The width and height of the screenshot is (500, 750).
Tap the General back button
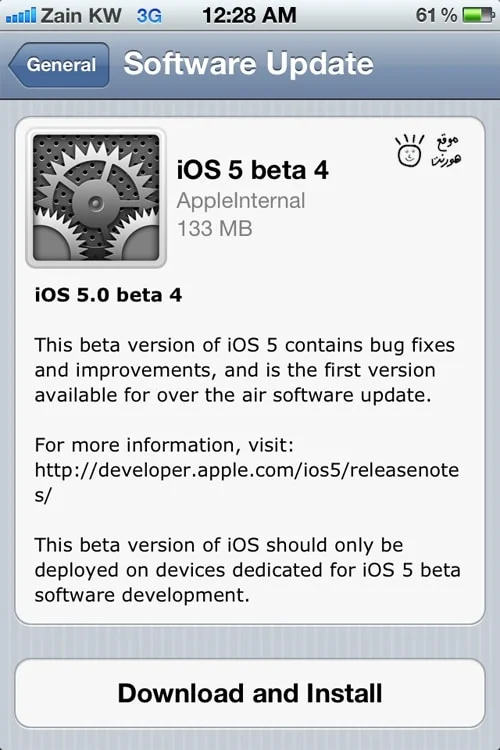click(59, 65)
